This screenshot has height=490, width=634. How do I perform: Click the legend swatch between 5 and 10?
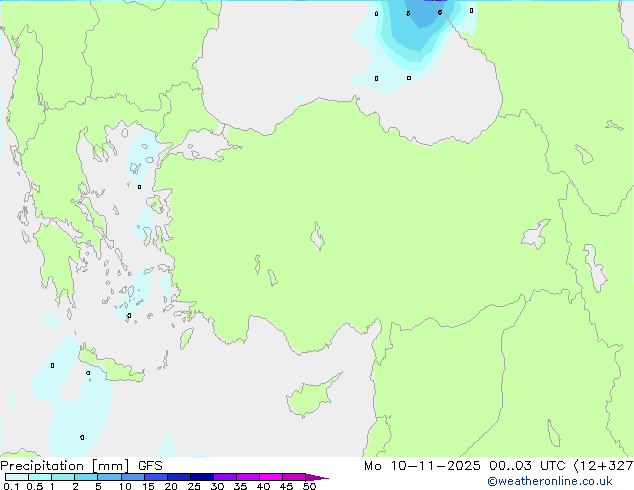[x=109, y=477]
